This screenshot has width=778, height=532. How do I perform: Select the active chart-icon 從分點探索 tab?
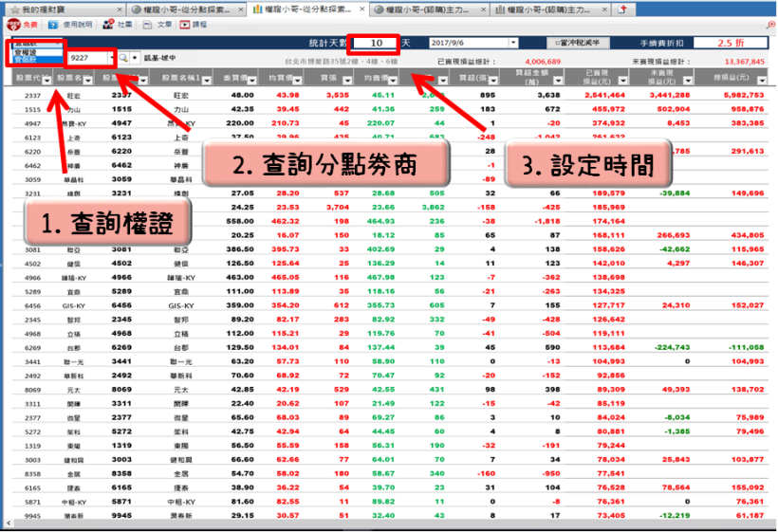click(307, 9)
